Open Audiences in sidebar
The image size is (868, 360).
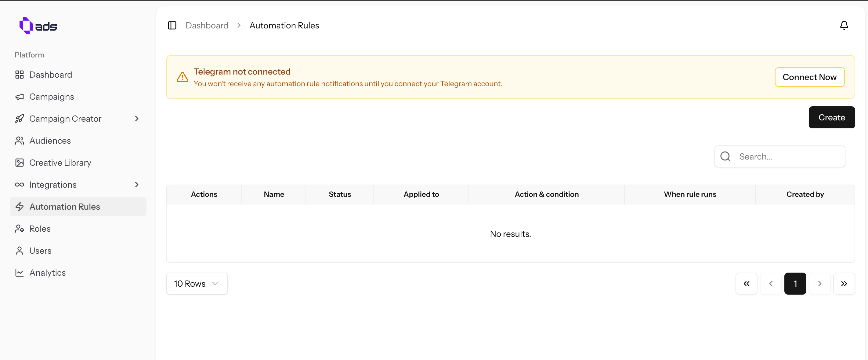coord(50,141)
